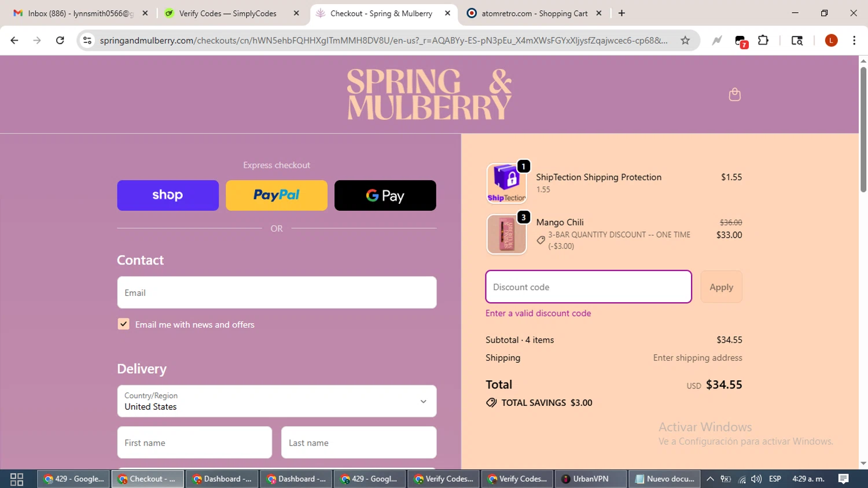Go forward in browser history
The width and height of the screenshot is (868, 488).
(37, 40)
